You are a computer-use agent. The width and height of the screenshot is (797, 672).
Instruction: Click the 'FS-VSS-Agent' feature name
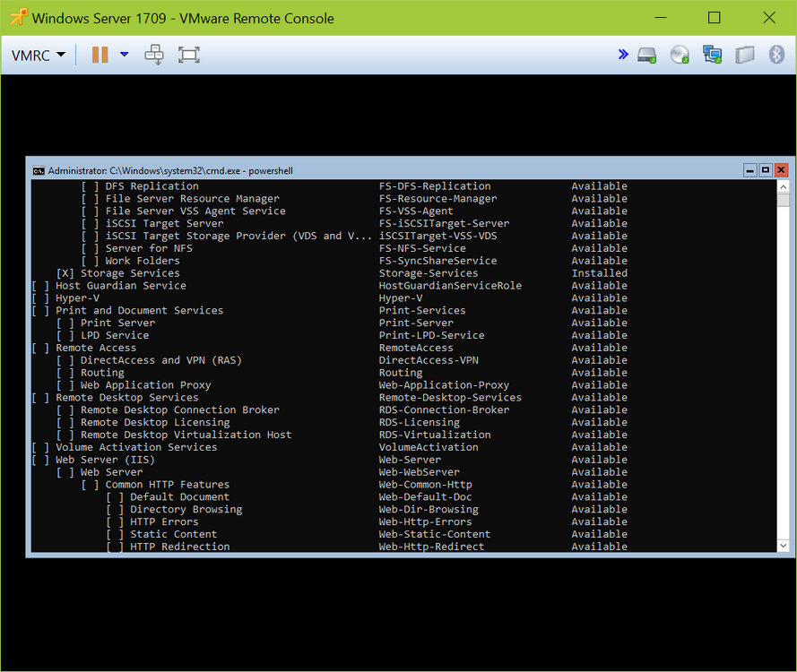coord(416,211)
